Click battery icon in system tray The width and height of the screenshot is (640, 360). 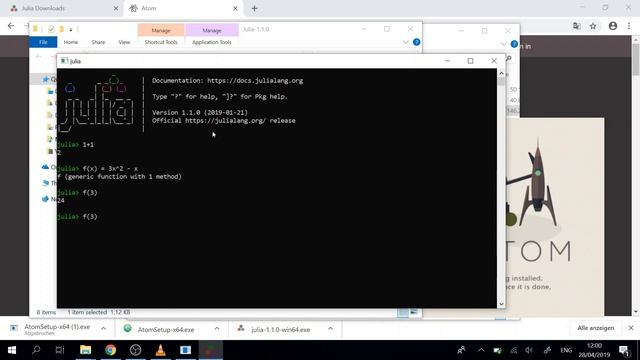click(x=497, y=350)
